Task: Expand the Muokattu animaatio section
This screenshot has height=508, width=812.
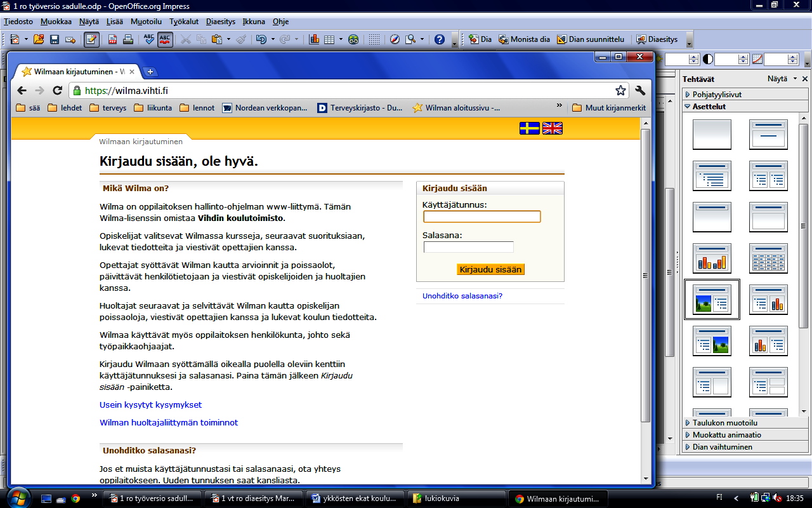Action: [745, 435]
